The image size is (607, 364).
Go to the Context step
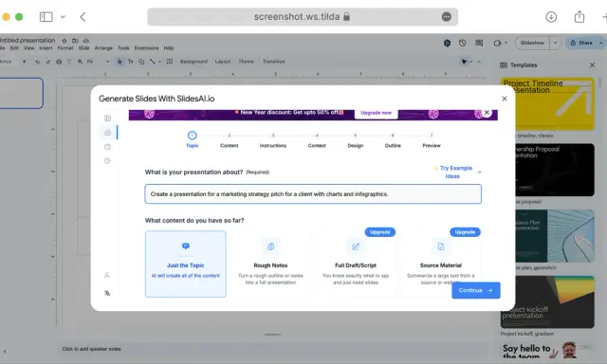tap(317, 140)
